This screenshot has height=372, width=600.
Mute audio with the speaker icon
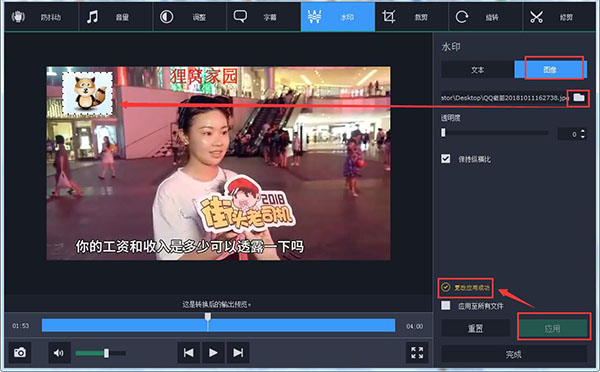coord(59,352)
